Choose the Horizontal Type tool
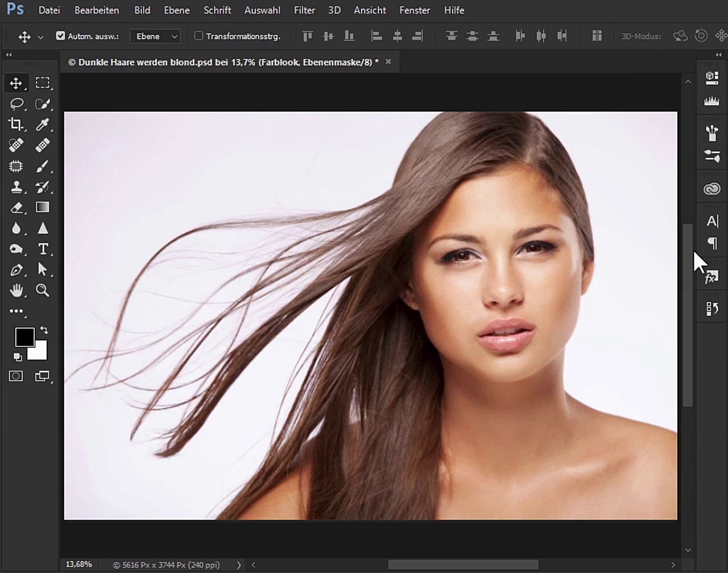 click(43, 249)
